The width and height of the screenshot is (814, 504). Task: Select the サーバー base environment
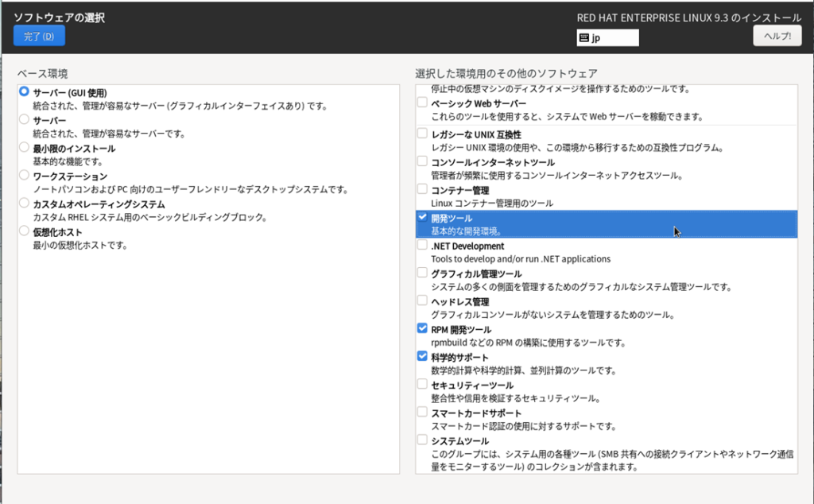click(25, 120)
